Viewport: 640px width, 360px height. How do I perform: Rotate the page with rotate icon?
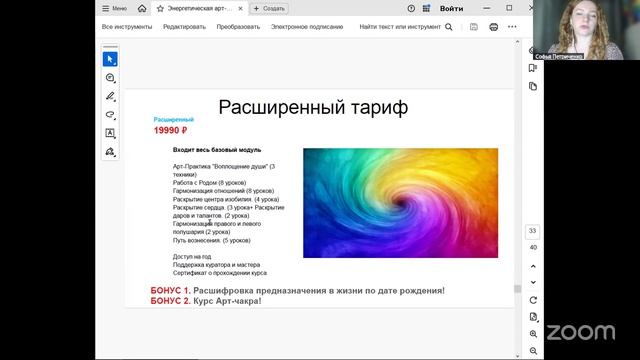(533, 300)
